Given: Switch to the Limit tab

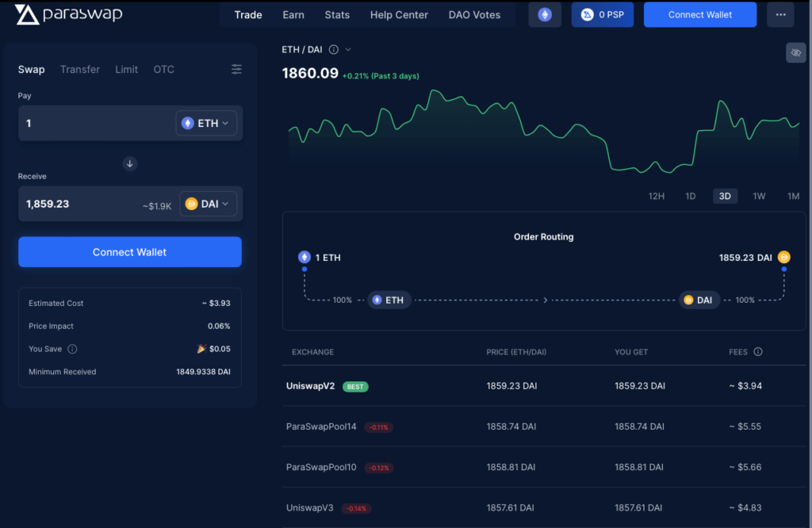Looking at the screenshot, I should (126, 70).
